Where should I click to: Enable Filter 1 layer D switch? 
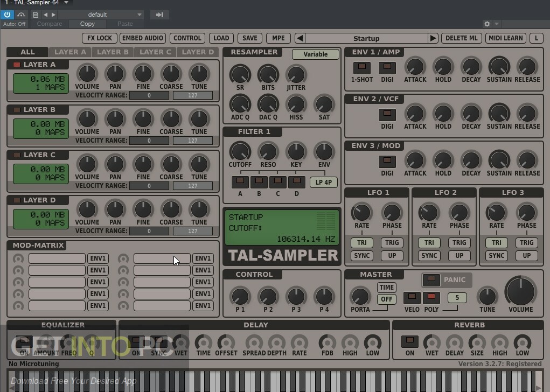(x=297, y=182)
